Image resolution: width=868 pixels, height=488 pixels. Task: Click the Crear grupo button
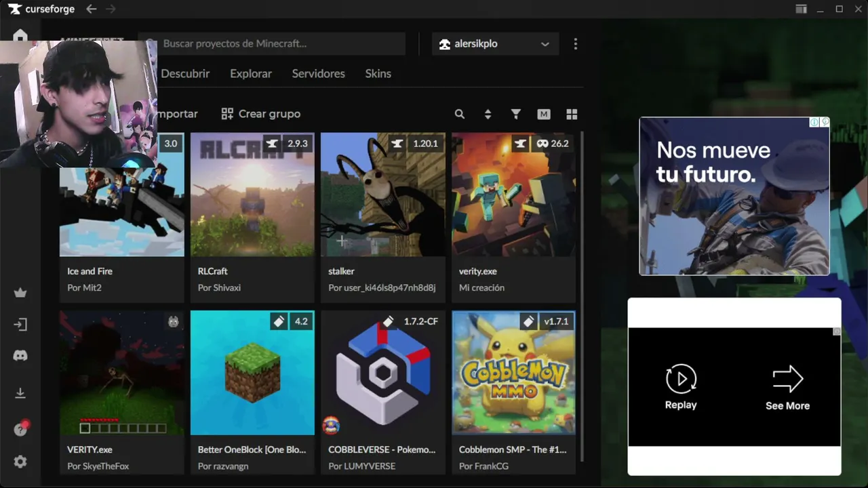(260, 114)
